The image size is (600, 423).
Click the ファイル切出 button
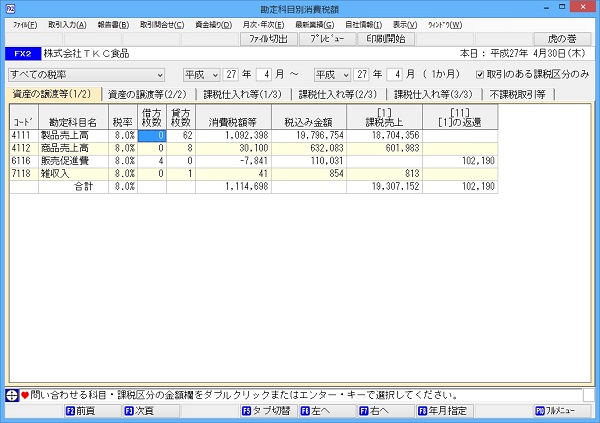pyautogui.click(x=269, y=39)
